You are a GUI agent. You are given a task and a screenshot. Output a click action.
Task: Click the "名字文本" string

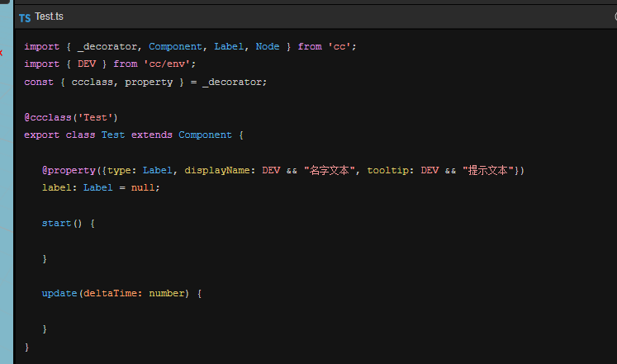330,170
